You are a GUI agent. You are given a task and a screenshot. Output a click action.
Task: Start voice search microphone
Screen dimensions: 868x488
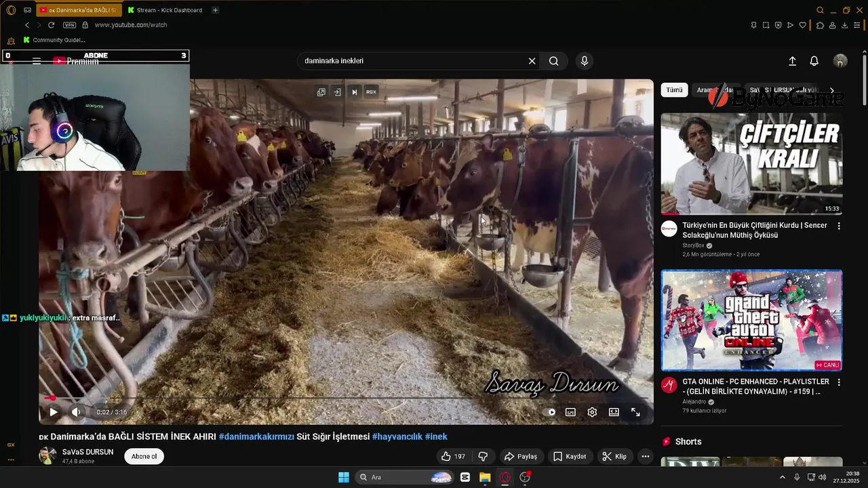(585, 61)
